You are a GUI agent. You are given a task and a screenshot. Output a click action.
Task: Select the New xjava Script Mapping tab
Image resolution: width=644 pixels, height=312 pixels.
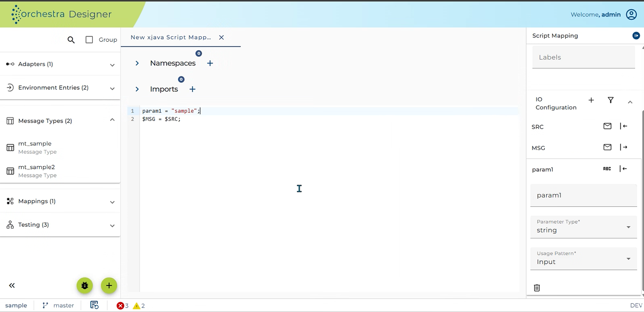tap(171, 37)
